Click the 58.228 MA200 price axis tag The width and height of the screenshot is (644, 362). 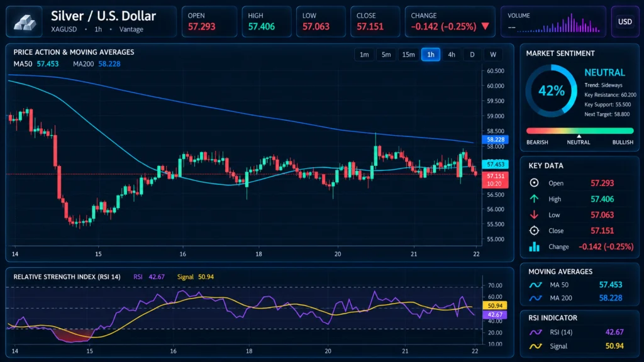[496, 140]
